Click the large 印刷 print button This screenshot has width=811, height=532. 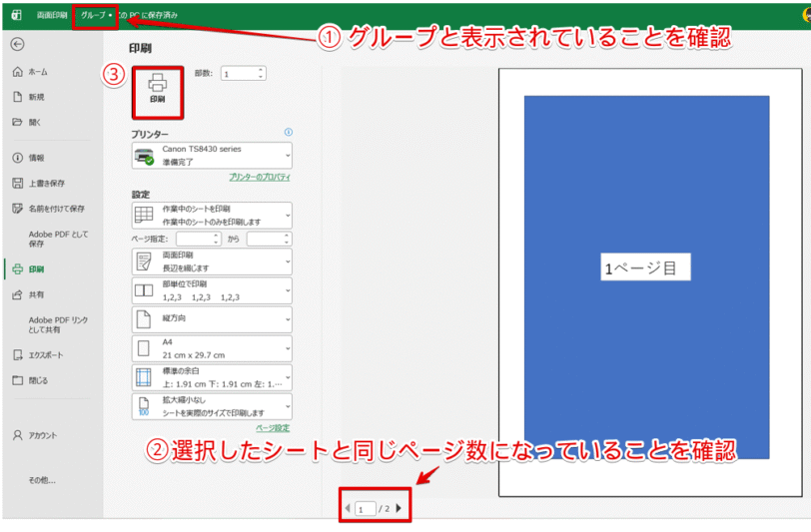tap(158, 93)
